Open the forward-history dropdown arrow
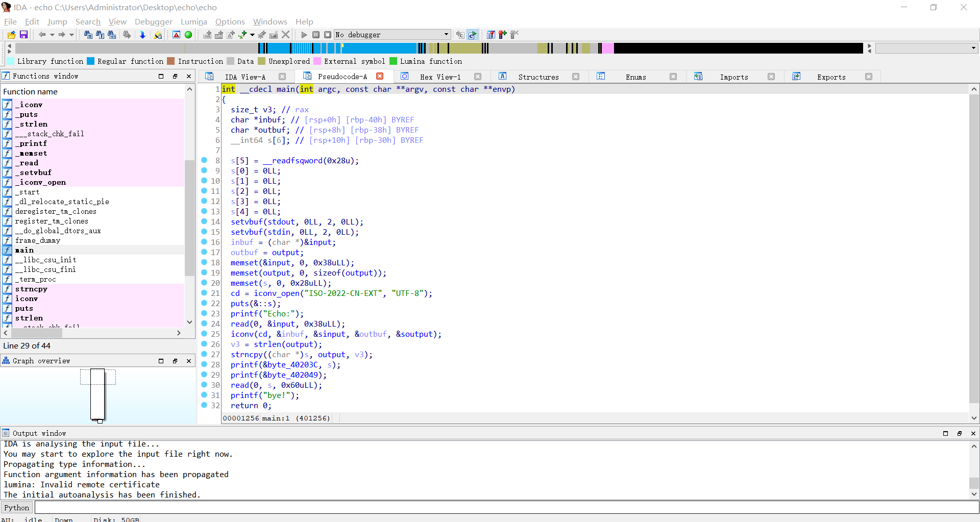 point(71,35)
